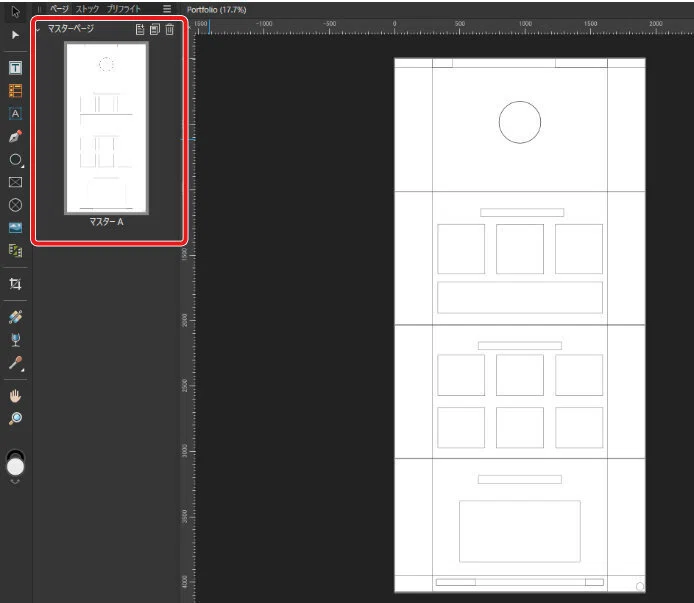
Task: Select the Portfolio (17.7%) document tab
Action: 216,10
